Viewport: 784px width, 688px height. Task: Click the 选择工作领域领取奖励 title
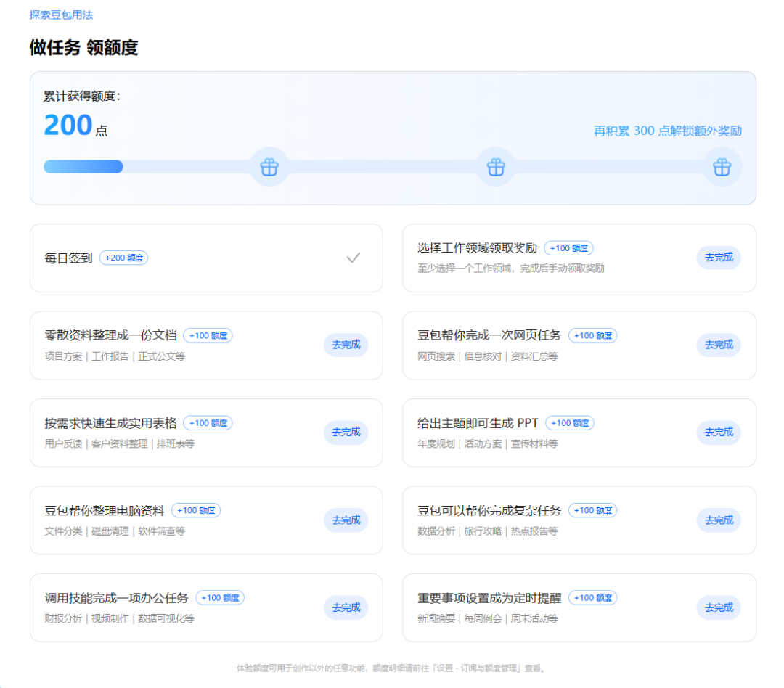click(477, 248)
